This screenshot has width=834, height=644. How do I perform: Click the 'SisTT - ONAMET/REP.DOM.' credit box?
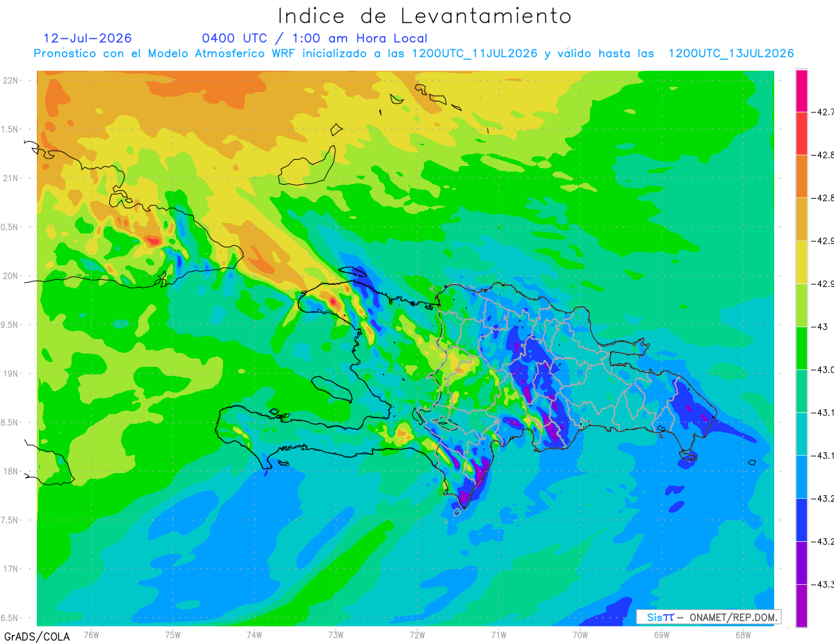pyautogui.click(x=708, y=617)
